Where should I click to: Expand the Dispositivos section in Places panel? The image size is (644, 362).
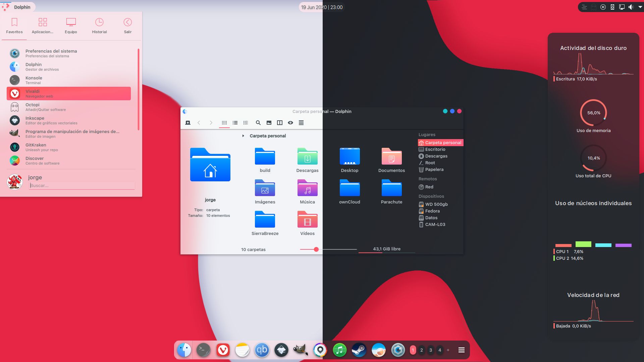pos(431,196)
